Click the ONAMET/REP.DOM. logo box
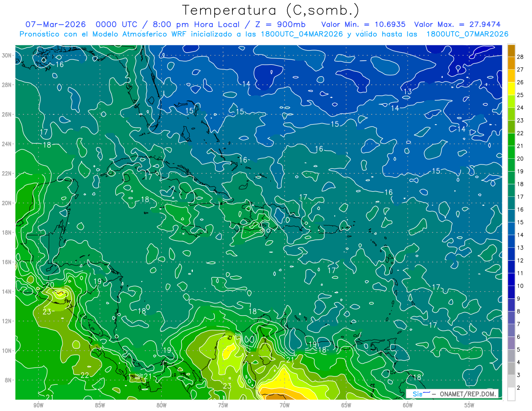 (452, 394)
